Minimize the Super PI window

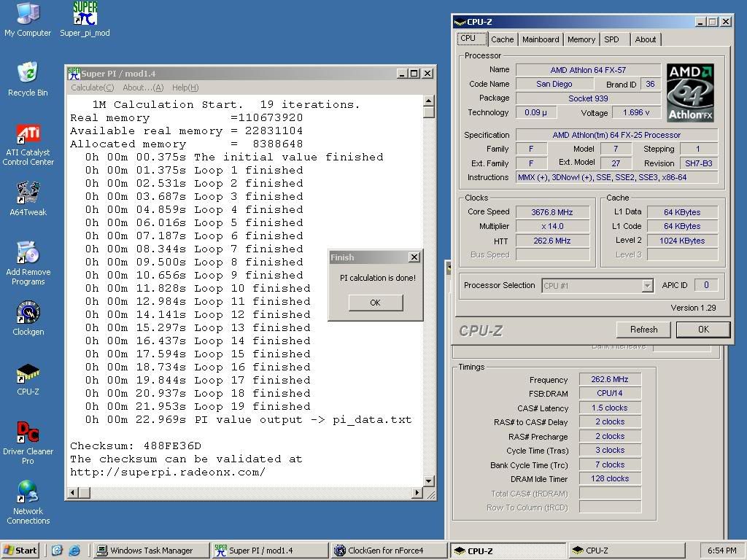[x=402, y=74]
